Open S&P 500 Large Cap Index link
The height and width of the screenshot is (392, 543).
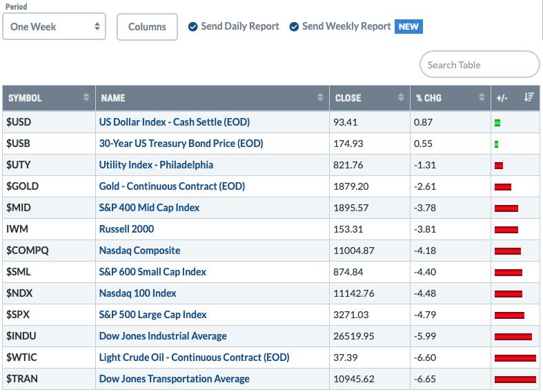click(x=152, y=315)
